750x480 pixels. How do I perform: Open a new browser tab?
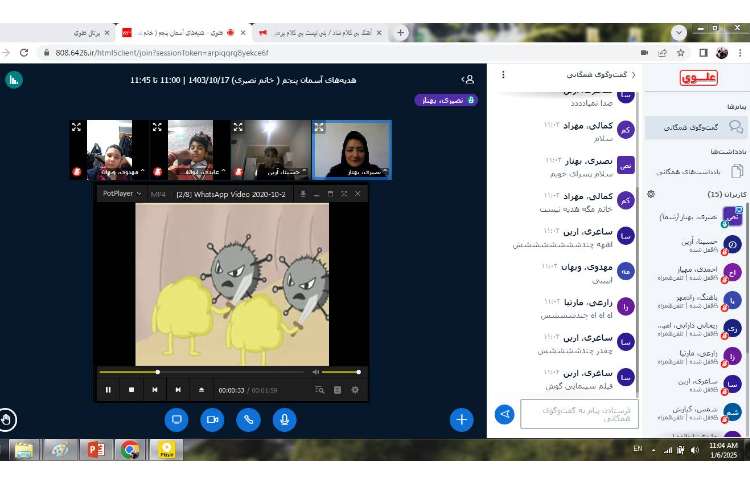point(401,32)
